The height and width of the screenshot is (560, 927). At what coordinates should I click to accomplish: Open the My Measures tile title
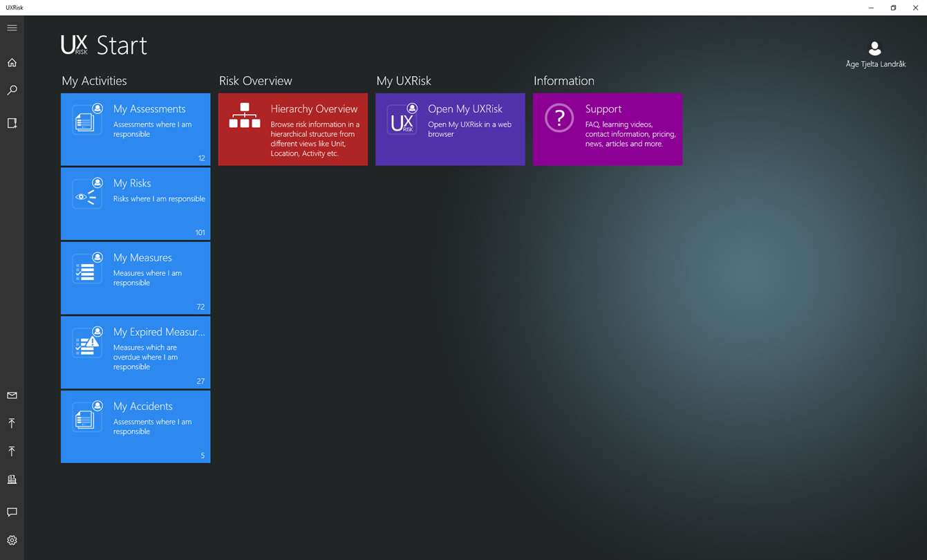click(142, 258)
